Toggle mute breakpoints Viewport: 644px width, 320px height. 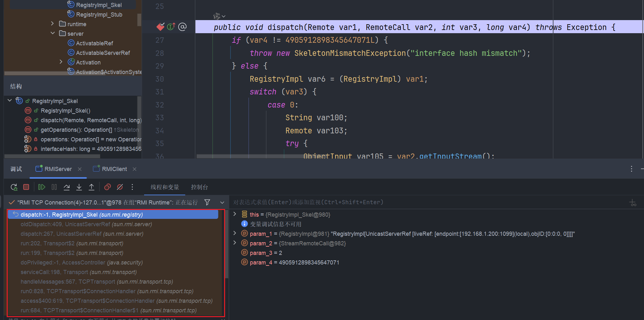tap(120, 187)
